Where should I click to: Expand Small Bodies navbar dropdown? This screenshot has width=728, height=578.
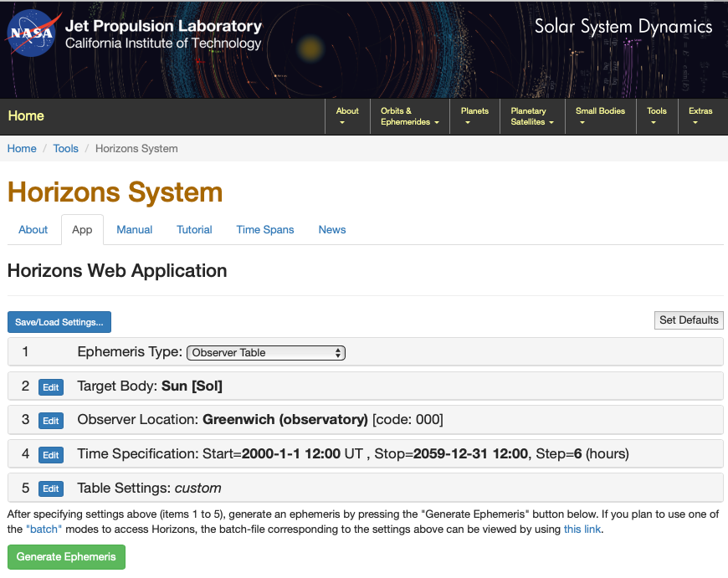[600, 116]
